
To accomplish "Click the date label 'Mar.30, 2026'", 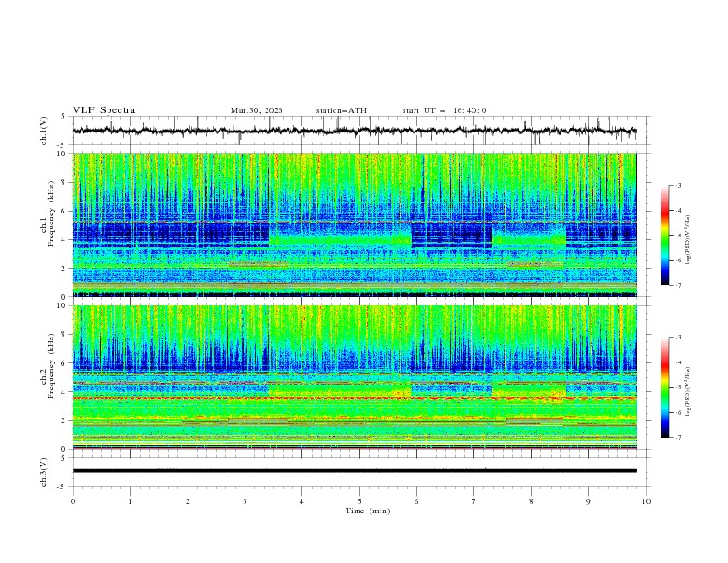I will pos(256,110).
